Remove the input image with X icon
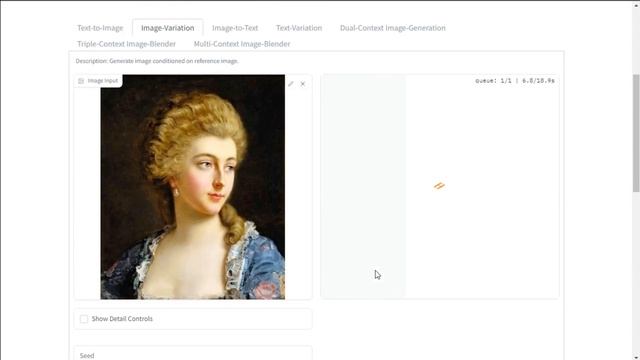The image size is (640, 360). (x=303, y=84)
